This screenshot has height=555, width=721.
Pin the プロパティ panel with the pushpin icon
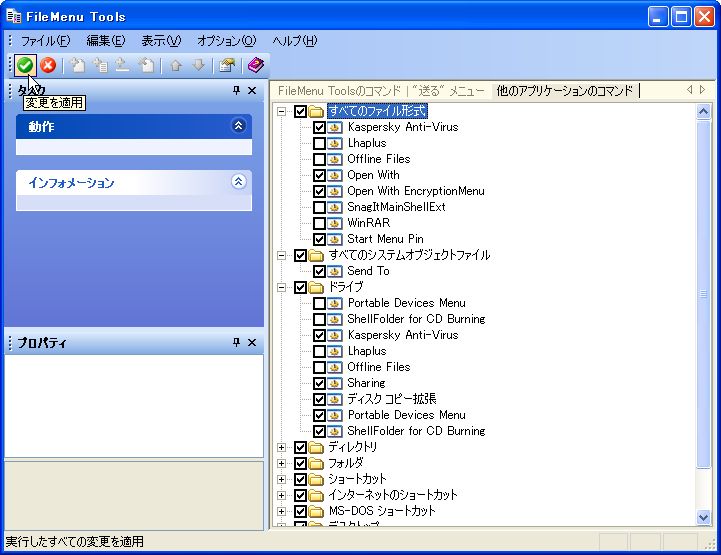point(236,342)
